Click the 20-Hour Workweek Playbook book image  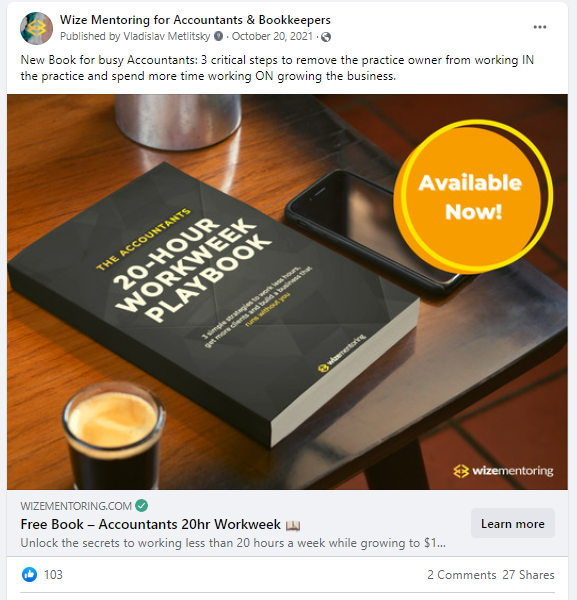(214, 302)
